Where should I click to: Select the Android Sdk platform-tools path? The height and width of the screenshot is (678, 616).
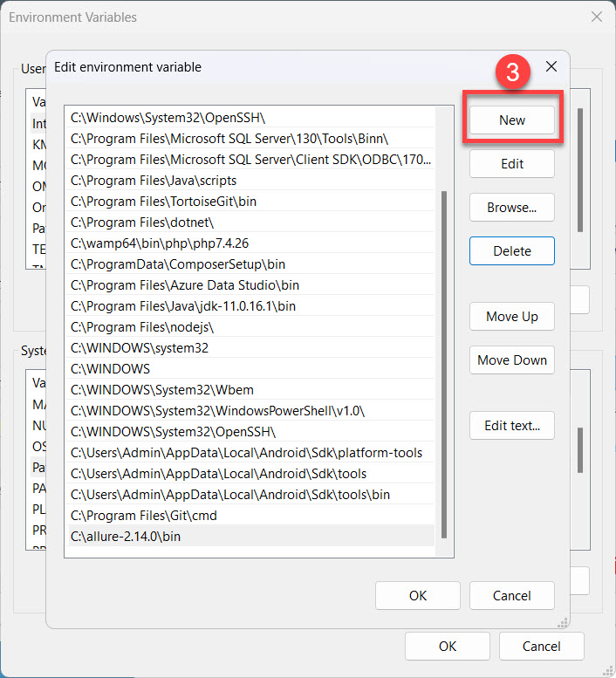(x=246, y=453)
